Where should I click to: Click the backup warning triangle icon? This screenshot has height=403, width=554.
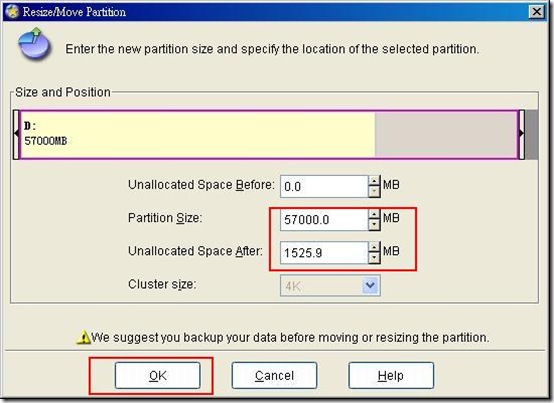coord(83,337)
